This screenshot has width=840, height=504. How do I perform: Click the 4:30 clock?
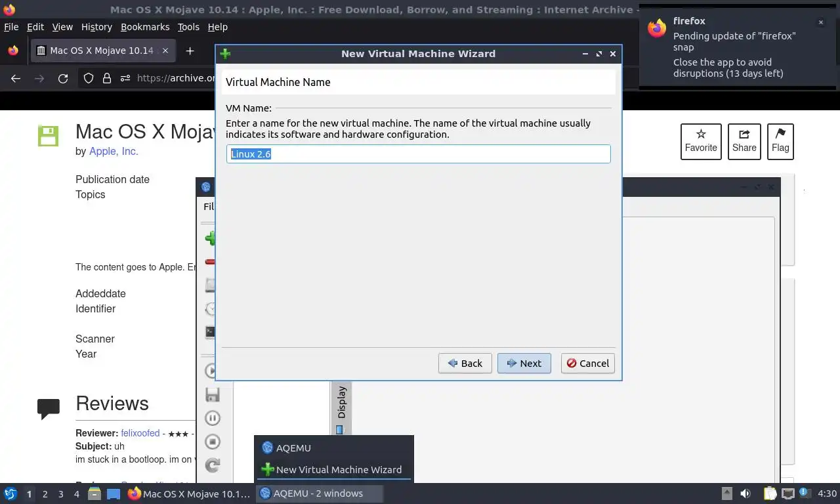(x=828, y=493)
